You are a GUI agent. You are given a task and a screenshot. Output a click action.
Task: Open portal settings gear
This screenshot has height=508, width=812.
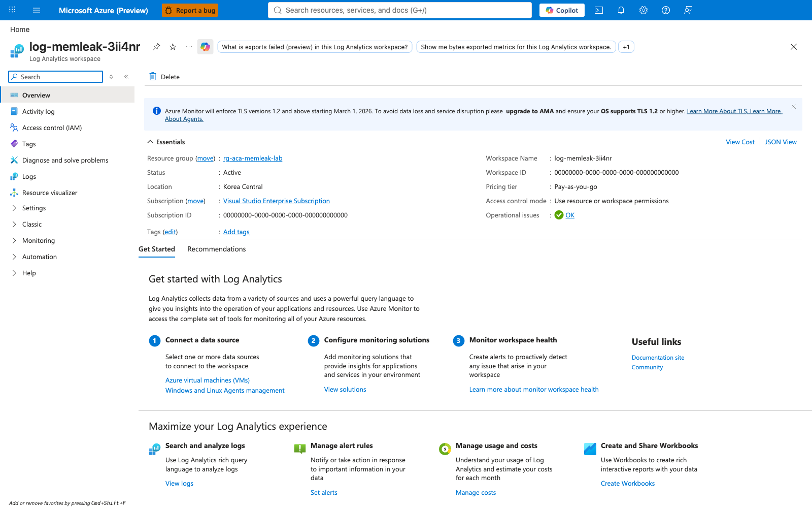pyautogui.click(x=644, y=10)
